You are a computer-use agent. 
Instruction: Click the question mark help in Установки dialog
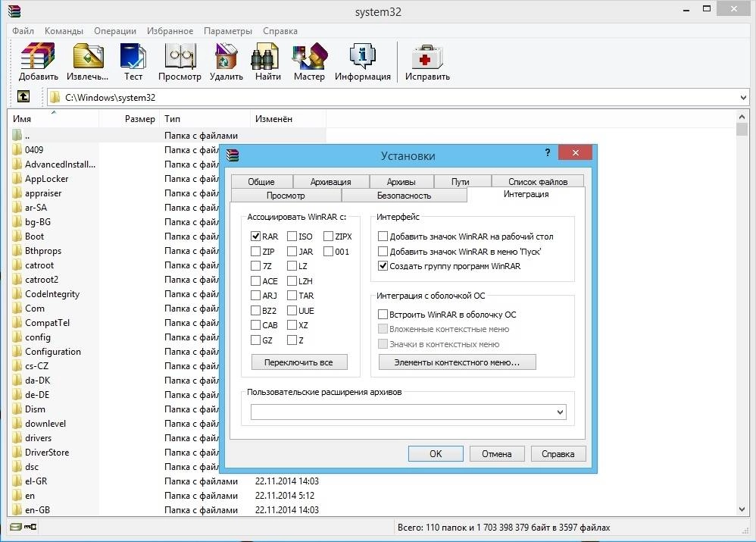(548, 152)
